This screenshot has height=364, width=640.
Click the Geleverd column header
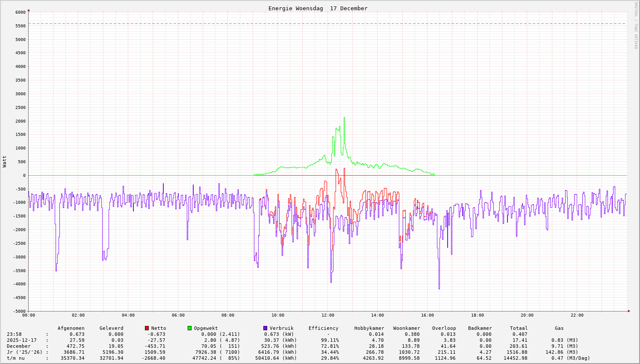point(111,329)
